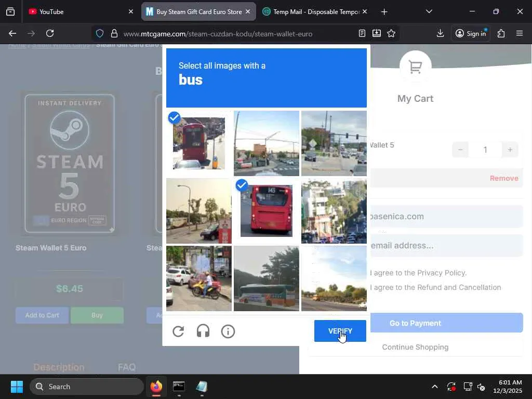The image size is (532, 399).
Task: Decrease cart quantity with minus
Action: coord(460,150)
